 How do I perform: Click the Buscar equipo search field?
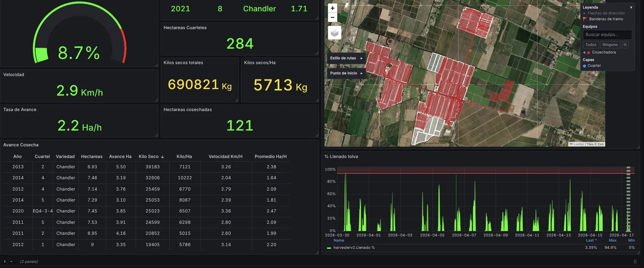click(x=607, y=35)
